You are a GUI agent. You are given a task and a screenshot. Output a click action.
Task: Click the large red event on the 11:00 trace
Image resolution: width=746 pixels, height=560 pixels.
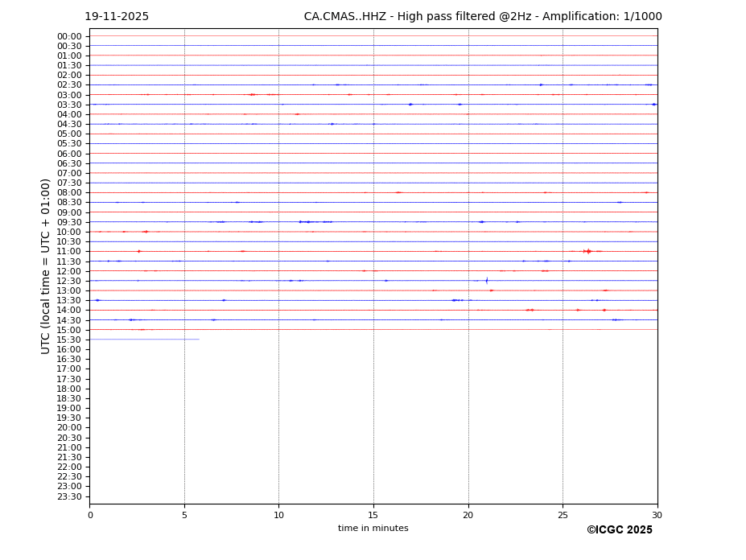[x=587, y=251]
